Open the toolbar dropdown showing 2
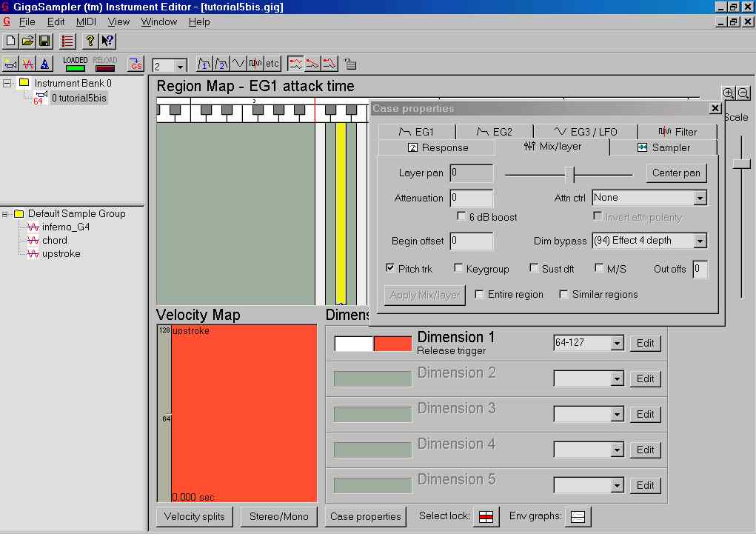The image size is (756, 534). (181, 66)
